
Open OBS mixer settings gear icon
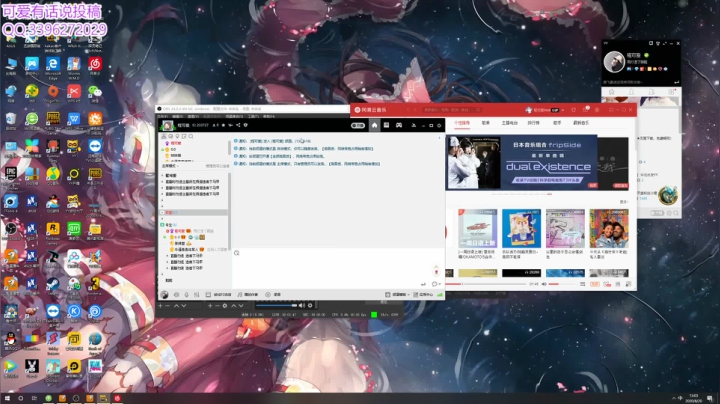310,305
